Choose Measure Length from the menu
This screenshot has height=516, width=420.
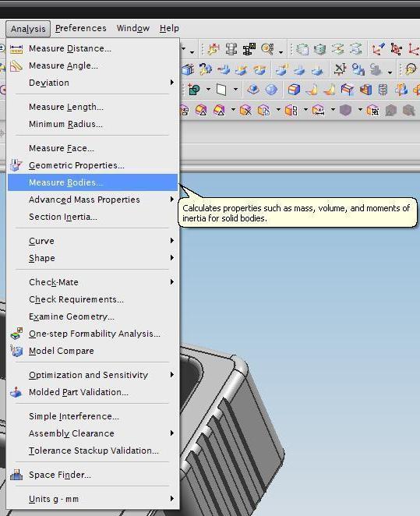click(x=93, y=107)
